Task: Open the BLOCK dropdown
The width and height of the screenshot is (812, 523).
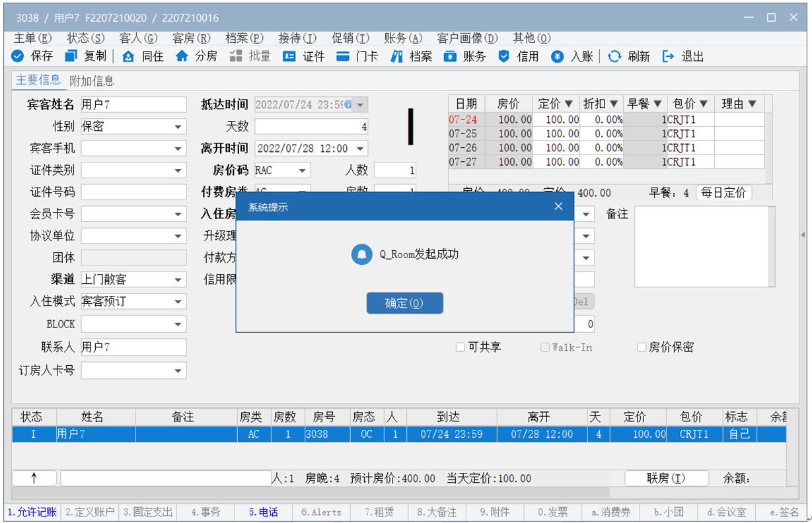Action: coord(178,324)
